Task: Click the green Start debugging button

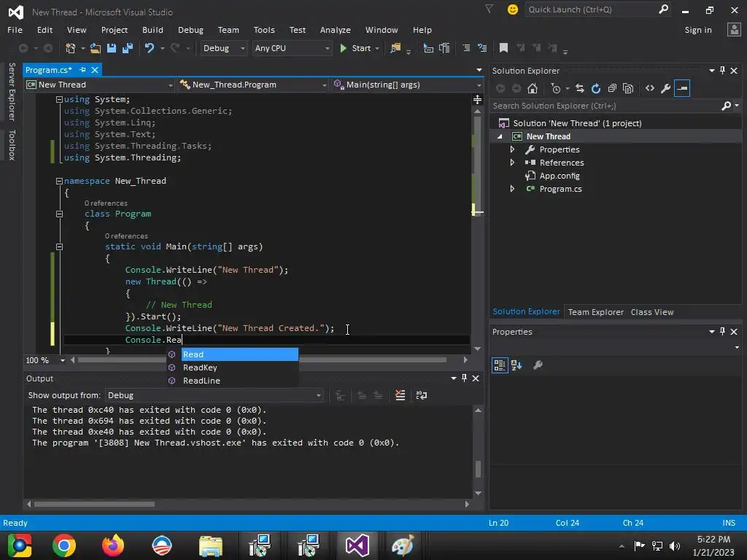Action: tap(356, 48)
